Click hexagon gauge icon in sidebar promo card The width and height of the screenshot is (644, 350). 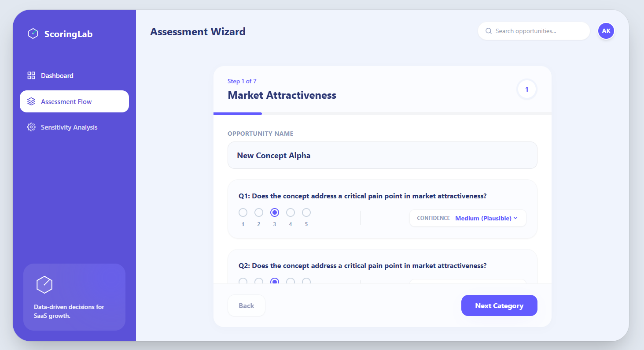[44, 285]
